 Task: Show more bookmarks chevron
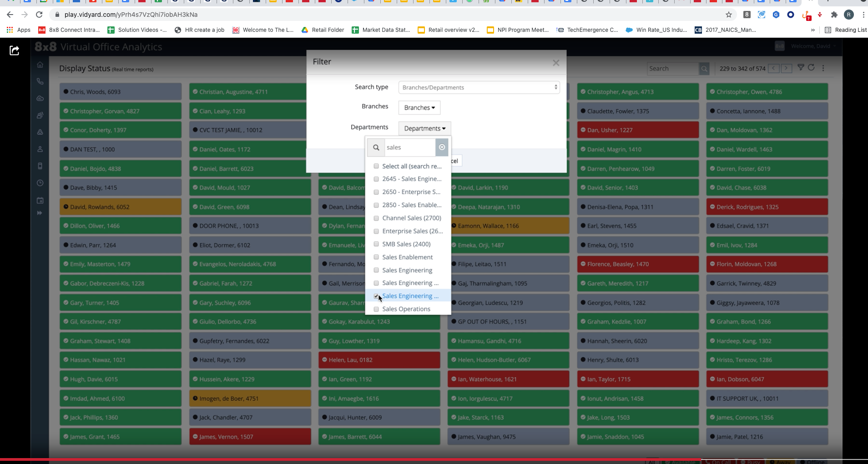click(812, 30)
